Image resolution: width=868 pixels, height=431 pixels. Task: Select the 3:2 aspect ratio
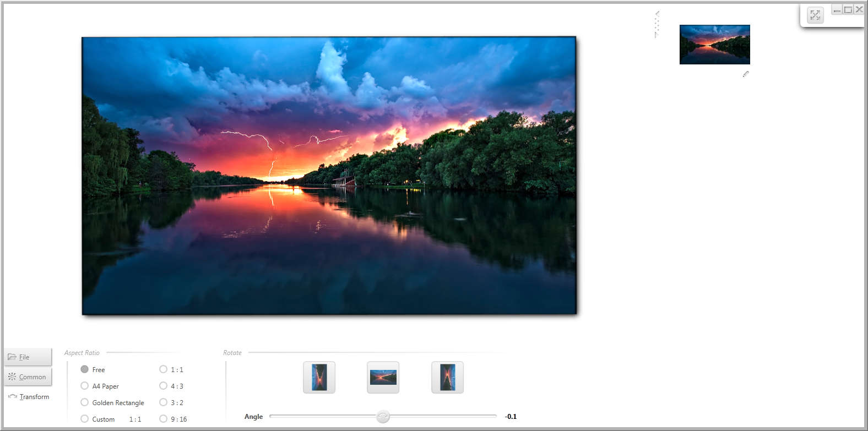(x=164, y=402)
